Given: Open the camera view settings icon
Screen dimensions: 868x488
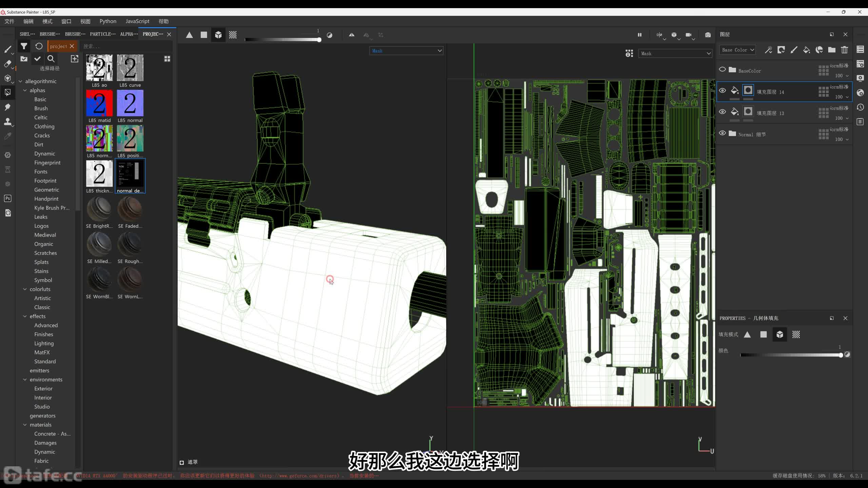Looking at the screenshot, I should click(689, 35).
